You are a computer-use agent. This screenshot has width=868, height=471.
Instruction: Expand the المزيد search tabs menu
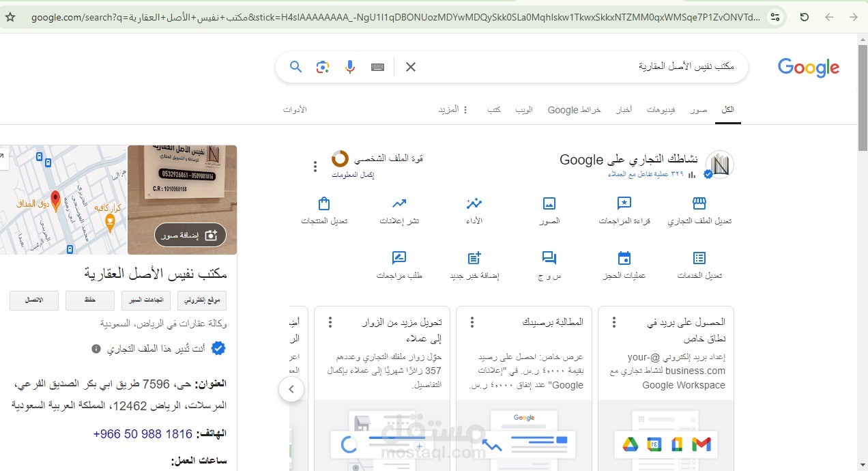point(453,110)
